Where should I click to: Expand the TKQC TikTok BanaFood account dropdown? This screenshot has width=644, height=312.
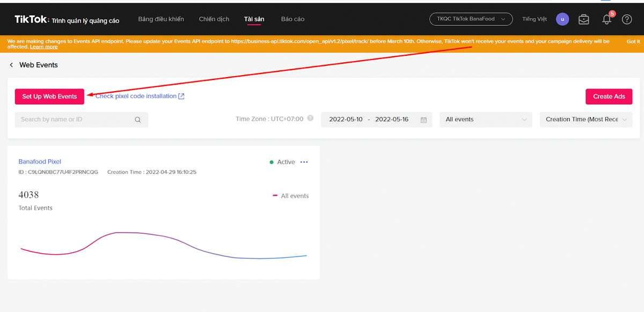[471, 19]
